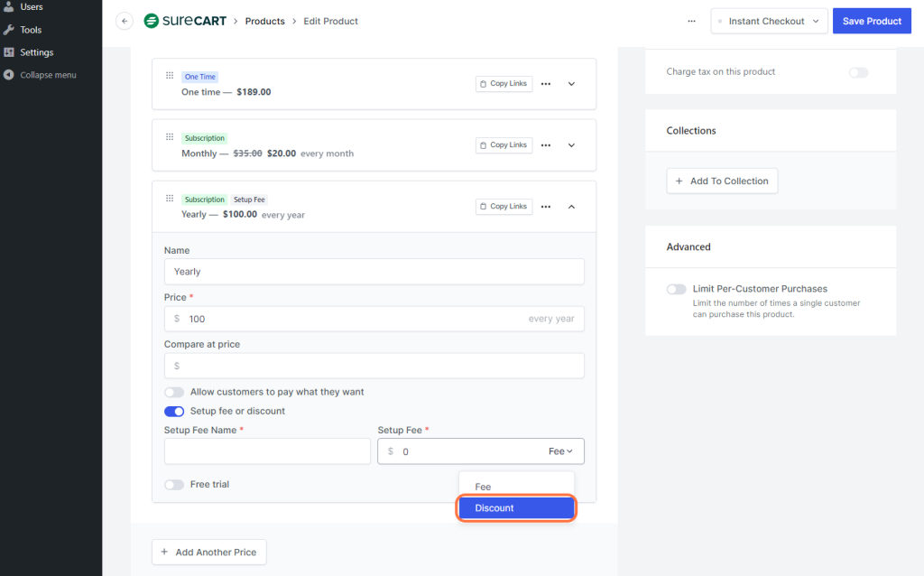The width and height of the screenshot is (924, 576).
Task: Collapse the Yearly price panel
Action: click(x=571, y=207)
